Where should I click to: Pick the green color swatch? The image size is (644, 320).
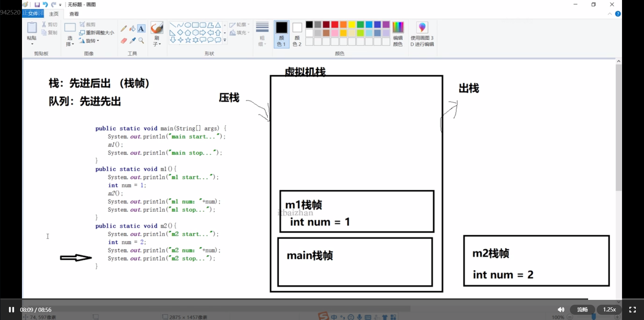[361, 25]
